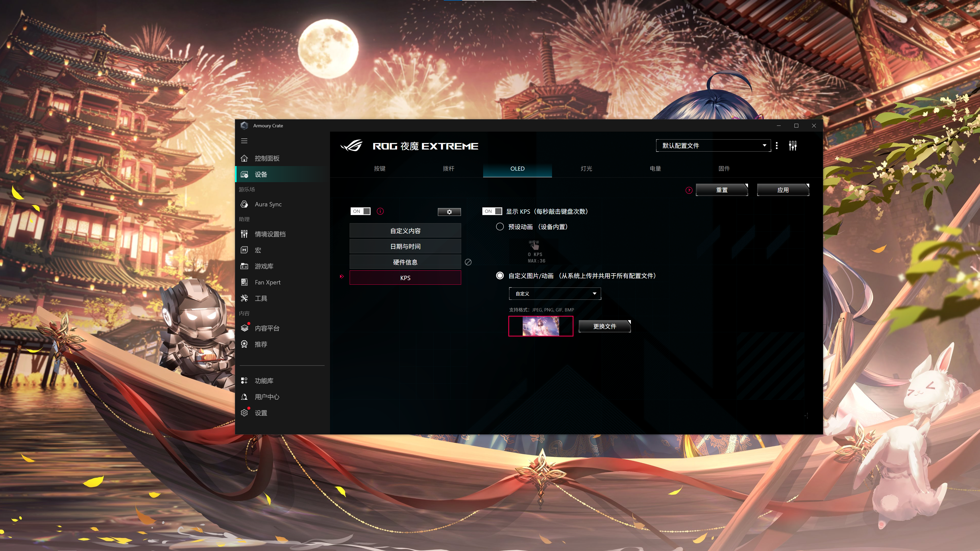This screenshot has width=980, height=551.
Task: Select the 预设动画 (设备内置) radio button
Action: click(500, 227)
